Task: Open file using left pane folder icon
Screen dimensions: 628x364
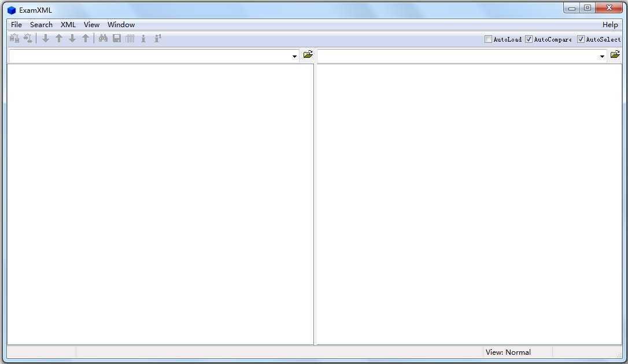Action: pos(308,54)
